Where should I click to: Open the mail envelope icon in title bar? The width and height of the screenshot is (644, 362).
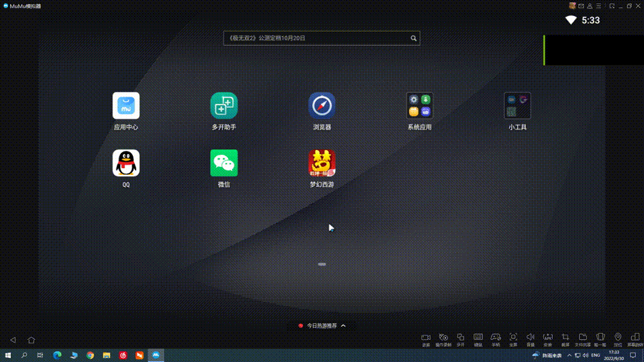(581, 6)
